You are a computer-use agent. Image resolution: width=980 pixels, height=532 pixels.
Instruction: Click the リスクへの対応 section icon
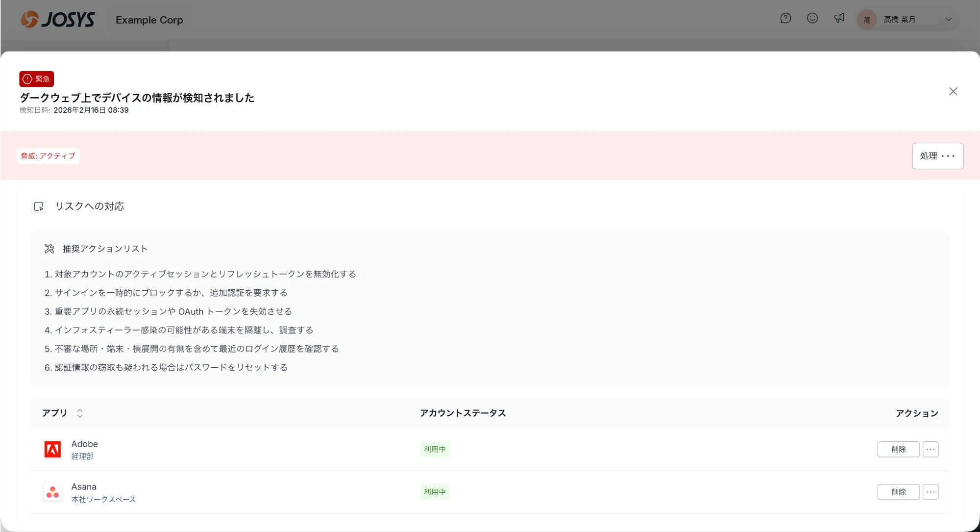pyautogui.click(x=39, y=206)
